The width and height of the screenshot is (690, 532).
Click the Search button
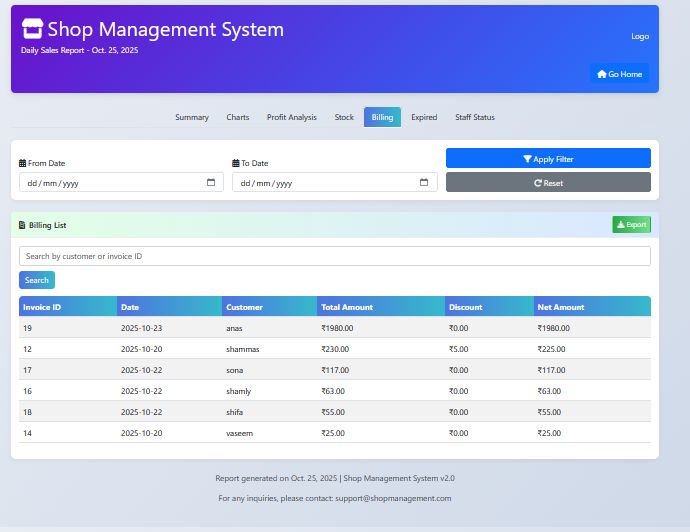37,280
